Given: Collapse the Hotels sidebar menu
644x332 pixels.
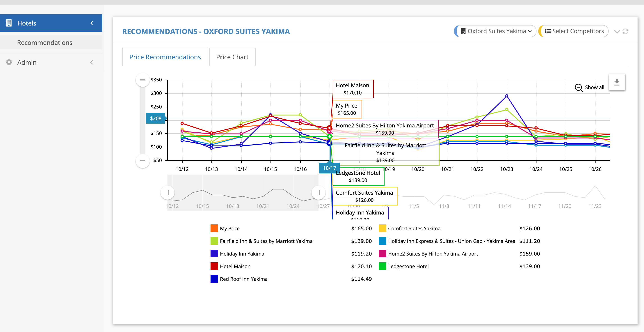Looking at the screenshot, I should pyautogui.click(x=92, y=23).
